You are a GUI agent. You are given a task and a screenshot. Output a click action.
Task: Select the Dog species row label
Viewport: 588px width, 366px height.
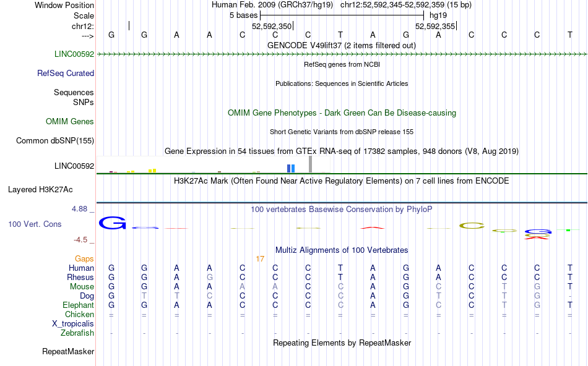tap(87, 296)
